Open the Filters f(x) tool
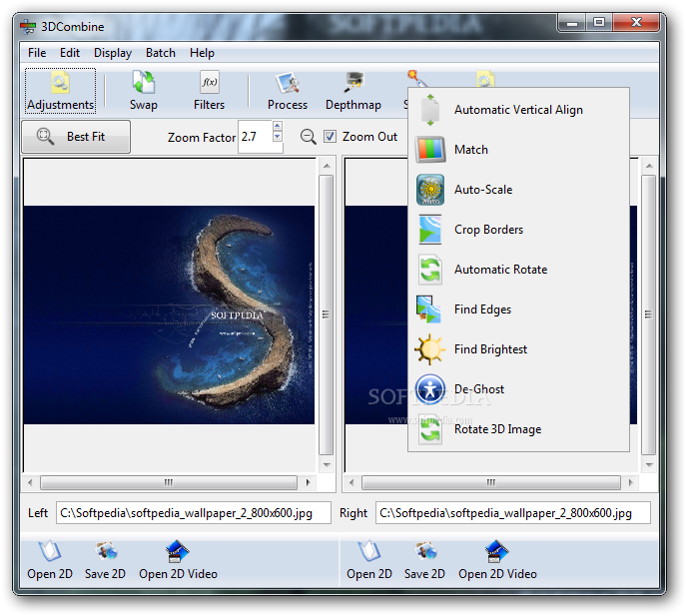 click(209, 91)
